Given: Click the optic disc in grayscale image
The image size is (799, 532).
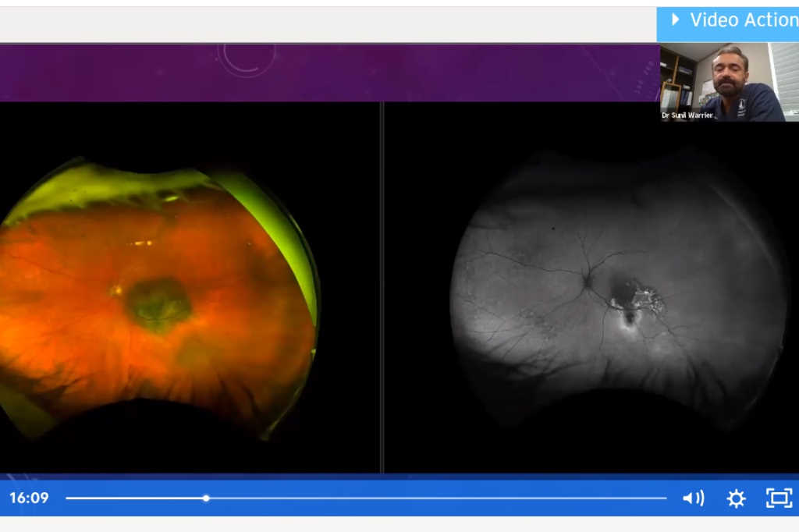Looking at the screenshot, I should [585, 278].
